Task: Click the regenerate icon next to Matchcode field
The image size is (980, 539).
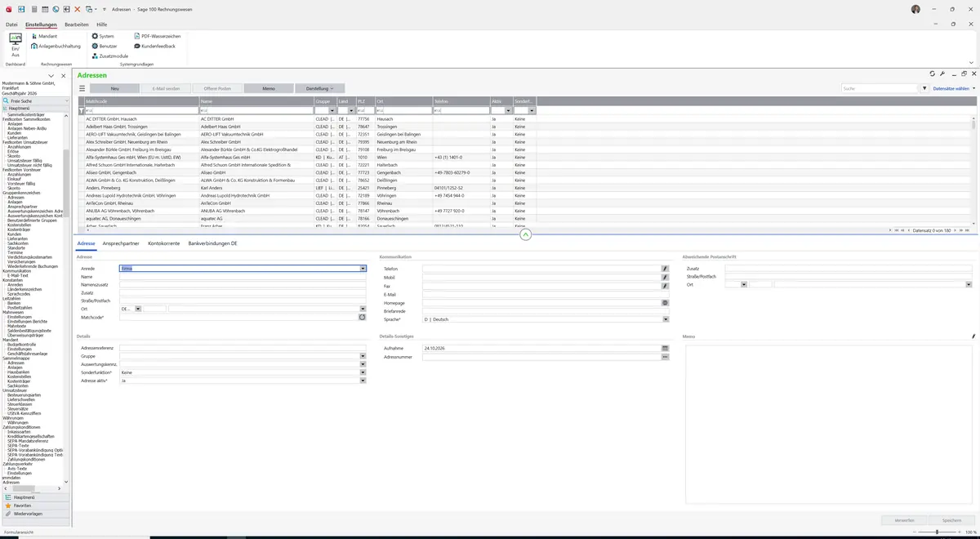Action: tap(363, 317)
